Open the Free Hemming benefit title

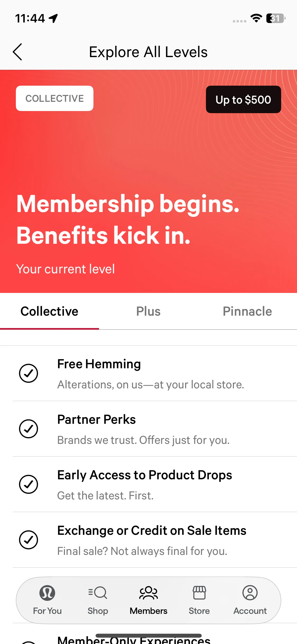pos(99,364)
